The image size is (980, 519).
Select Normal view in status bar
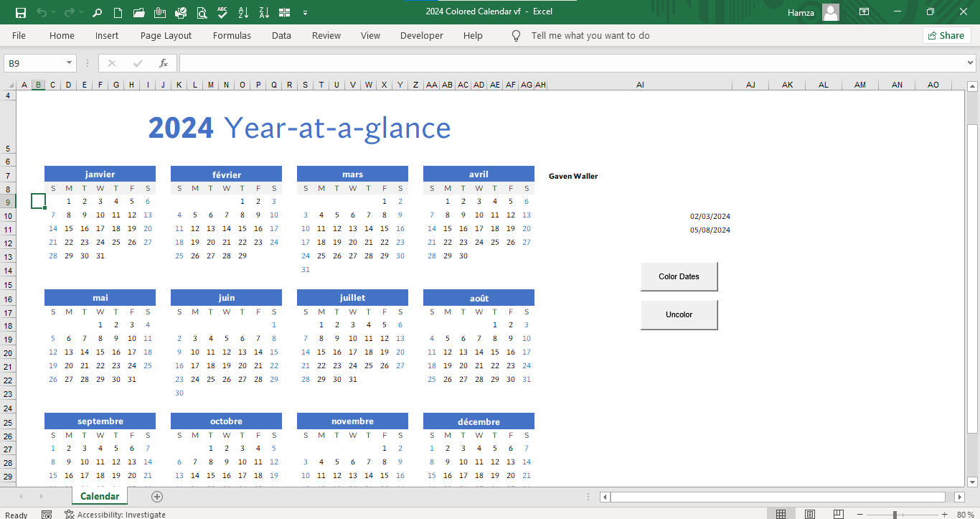781,514
